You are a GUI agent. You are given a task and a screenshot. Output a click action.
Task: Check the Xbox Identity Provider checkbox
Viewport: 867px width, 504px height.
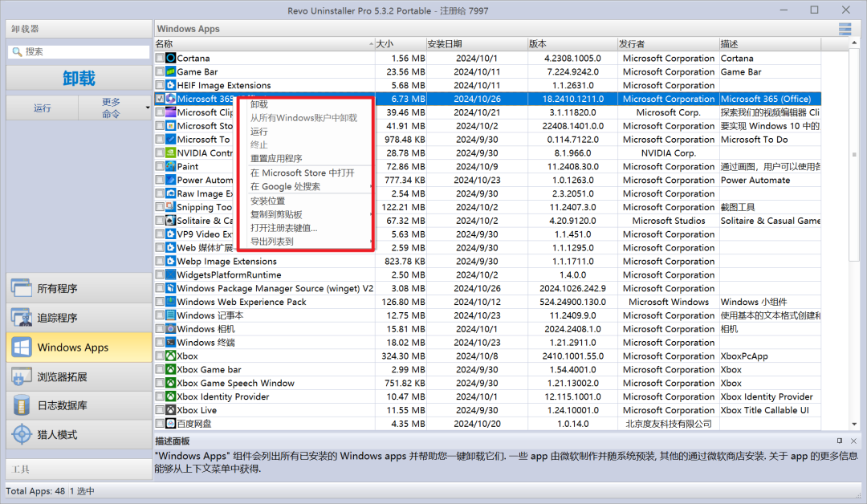click(x=160, y=396)
